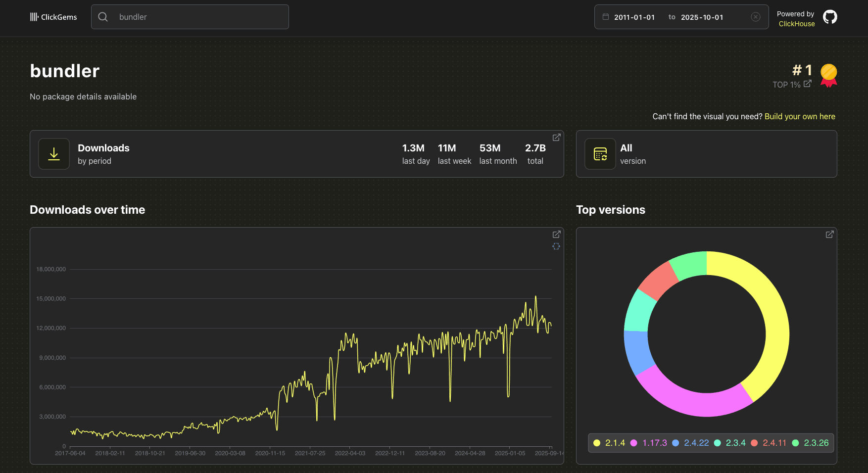Toggle version 1.17.3 in legend
The width and height of the screenshot is (868, 473).
pyautogui.click(x=649, y=443)
